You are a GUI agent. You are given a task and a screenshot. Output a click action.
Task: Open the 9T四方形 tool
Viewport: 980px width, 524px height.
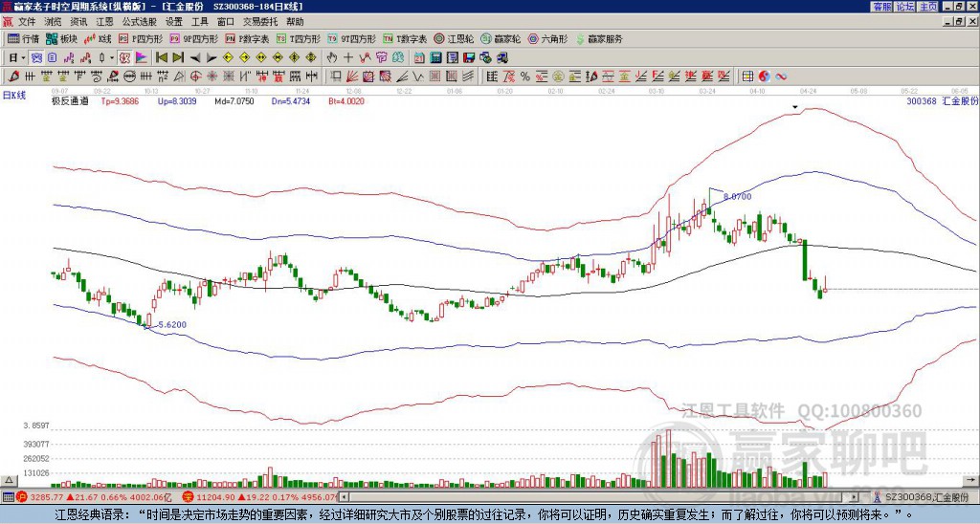351,38
